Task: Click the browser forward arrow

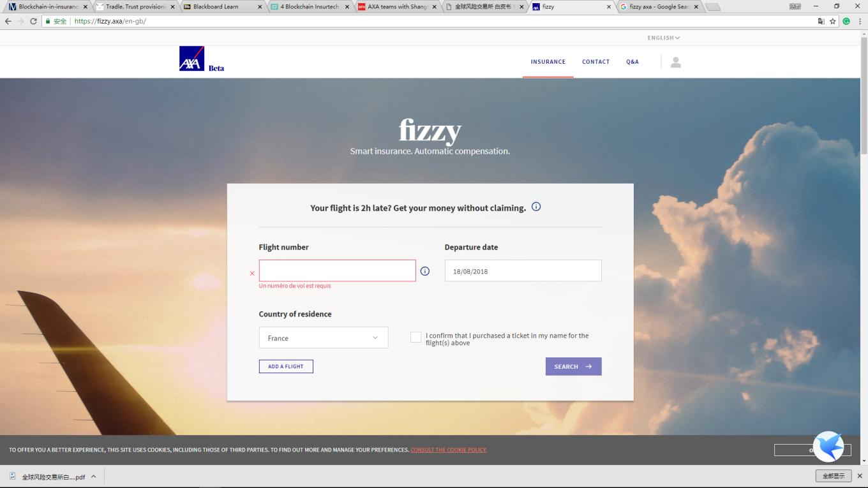Action: [20, 21]
